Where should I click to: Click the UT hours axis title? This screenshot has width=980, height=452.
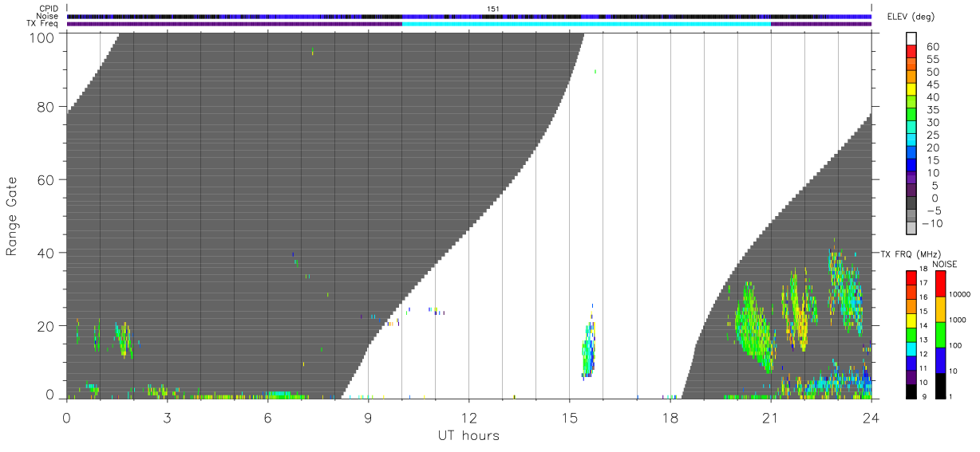pyautogui.click(x=468, y=435)
